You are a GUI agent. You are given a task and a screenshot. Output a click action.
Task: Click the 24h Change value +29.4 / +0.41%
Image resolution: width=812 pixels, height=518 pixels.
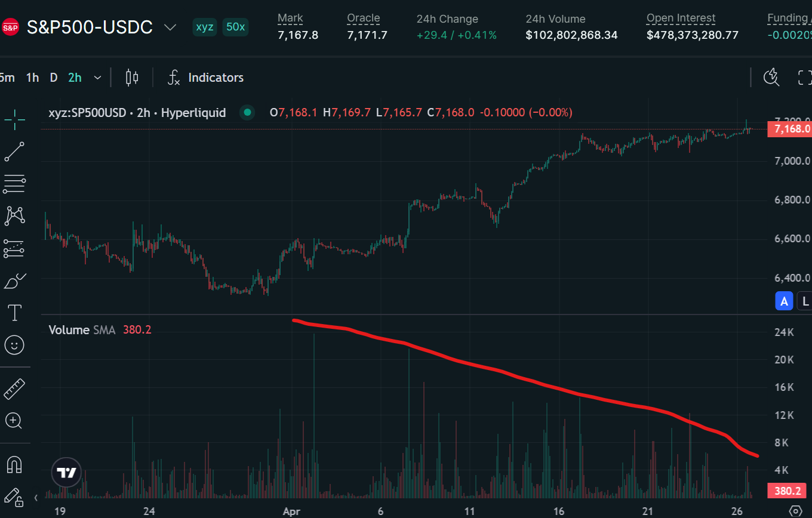click(457, 35)
